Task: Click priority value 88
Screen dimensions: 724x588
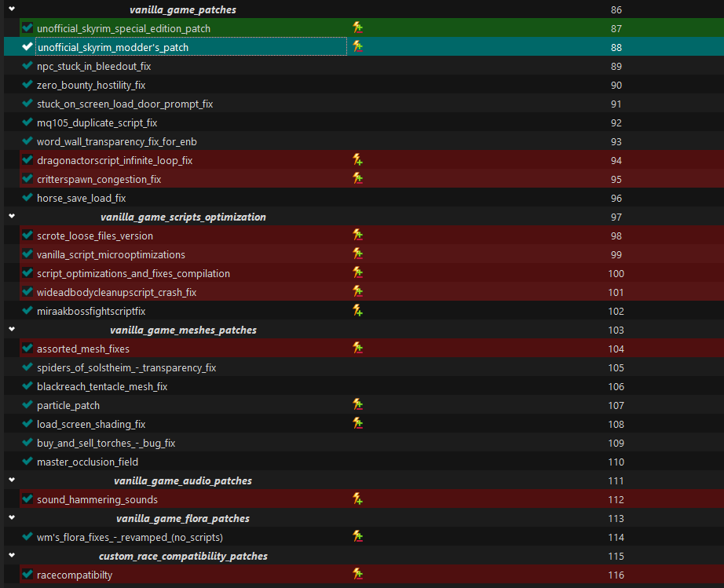Action: [x=616, y=48]
